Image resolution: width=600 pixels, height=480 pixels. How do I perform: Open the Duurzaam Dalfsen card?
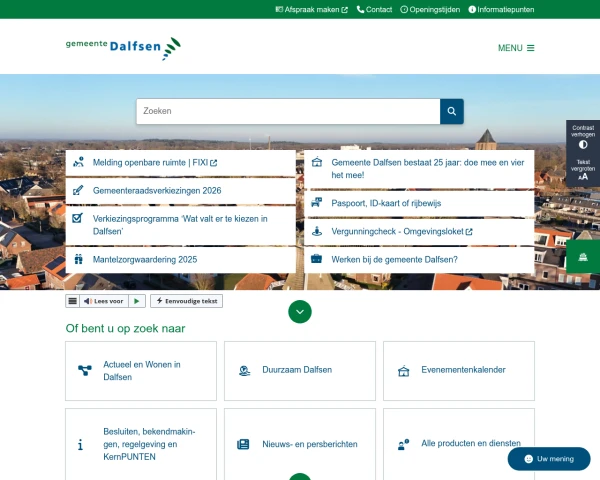click(x=300, y=371)
